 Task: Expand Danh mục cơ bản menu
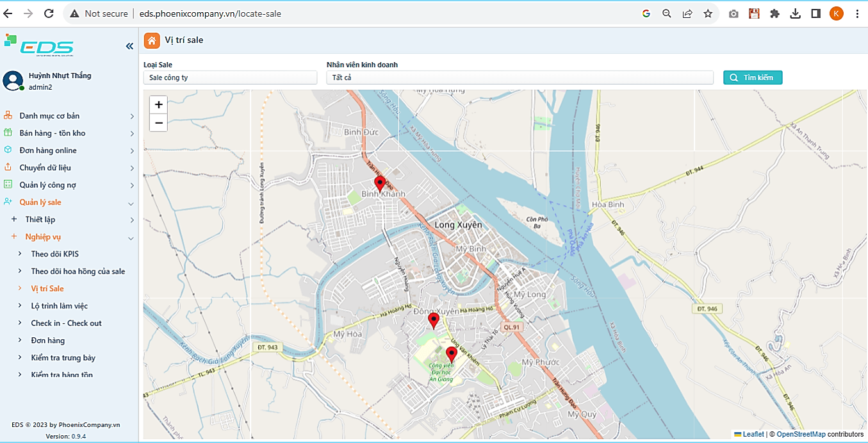point(49,116)
